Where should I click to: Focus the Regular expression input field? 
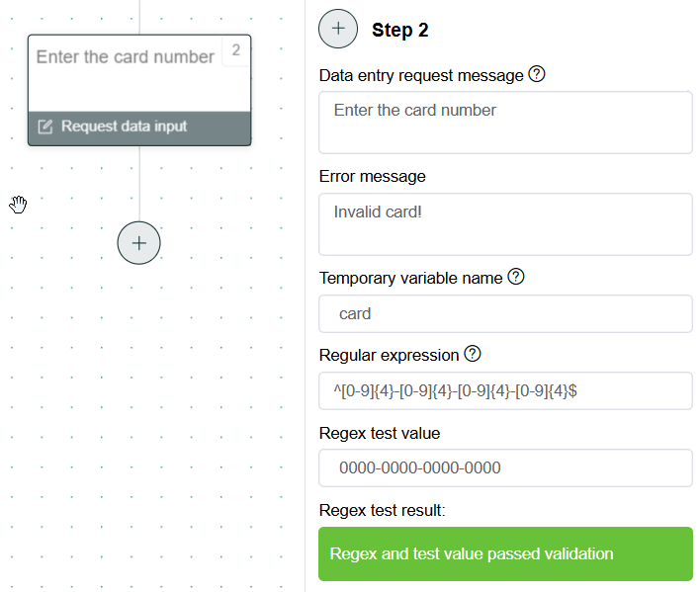tap(505, 390)
